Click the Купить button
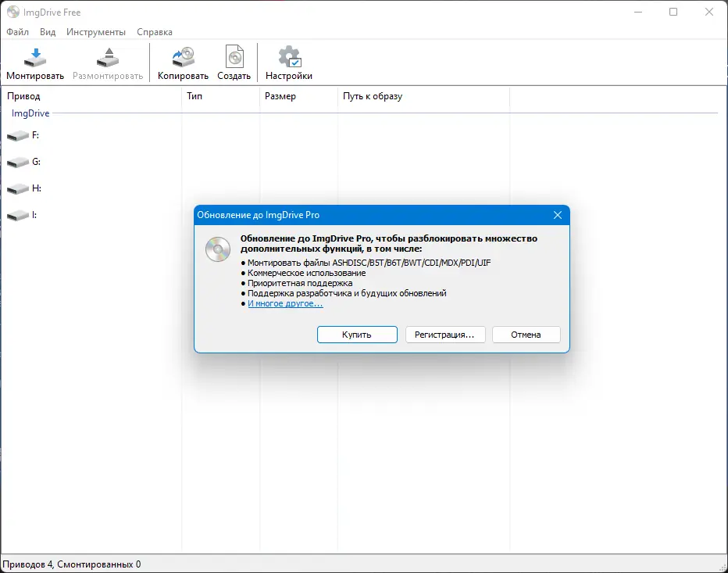 [357, 335]
